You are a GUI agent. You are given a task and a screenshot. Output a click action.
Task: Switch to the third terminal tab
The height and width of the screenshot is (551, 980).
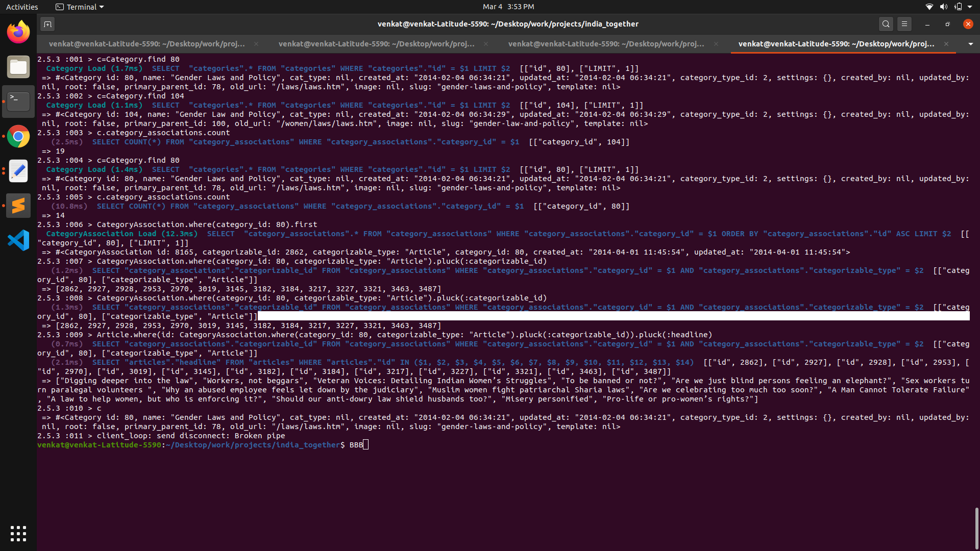click(x=606, y=44)
